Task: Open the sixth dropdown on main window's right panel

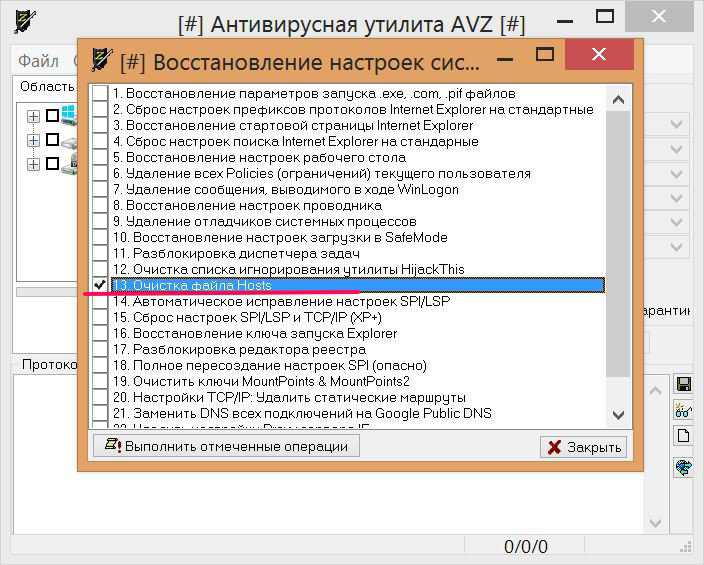Action: (677, 247)
